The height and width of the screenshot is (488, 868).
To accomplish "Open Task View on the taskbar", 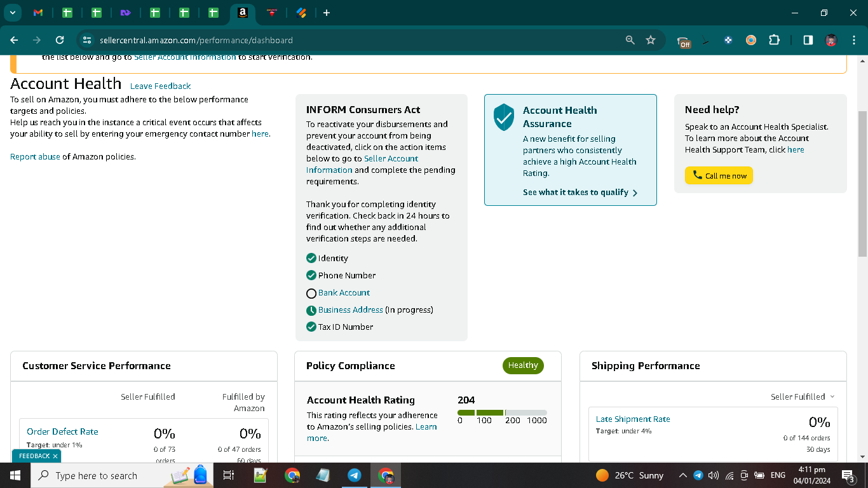I will tap(229, 475).
